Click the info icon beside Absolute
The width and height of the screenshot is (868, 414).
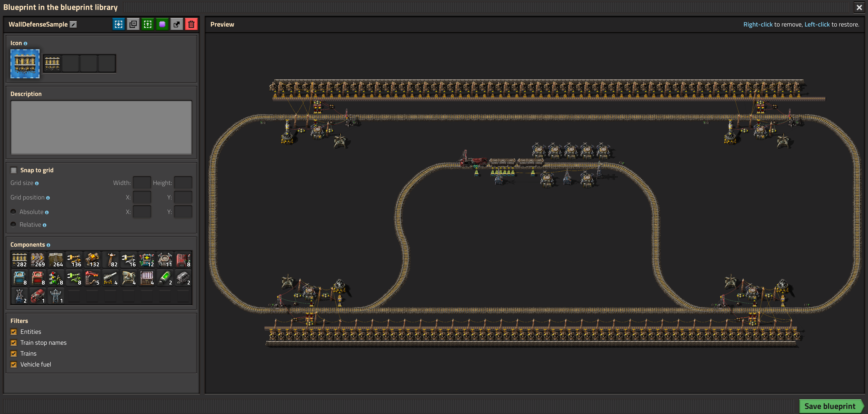tap(47, 212)
